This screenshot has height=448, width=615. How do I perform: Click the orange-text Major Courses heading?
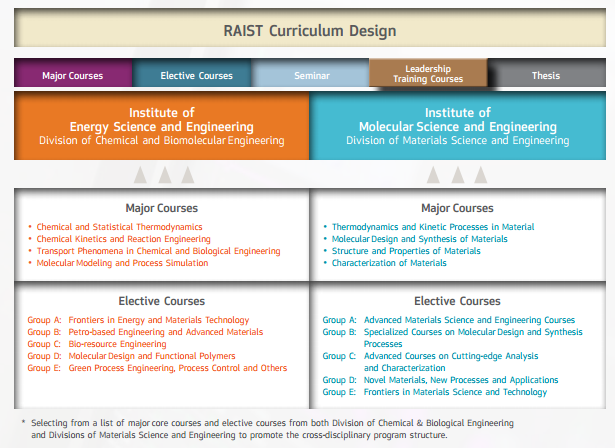[x=162, y=208]
